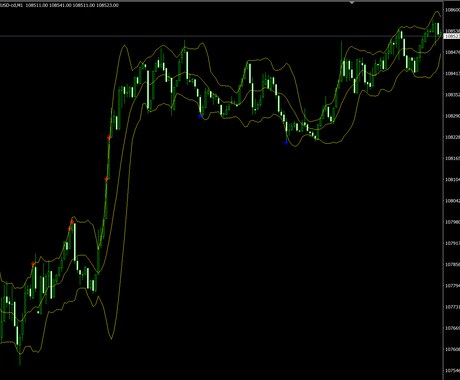Click the chart shift triangle marker at top

click(x=352, y=2)
